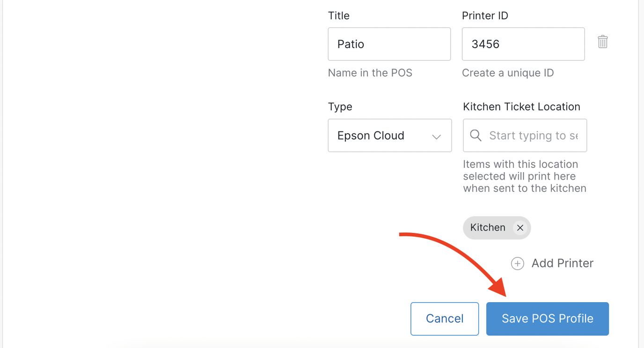The height and width of the screenshot is (348, 644).
Task: Click Save POS Profile
Action: [547, 319]
